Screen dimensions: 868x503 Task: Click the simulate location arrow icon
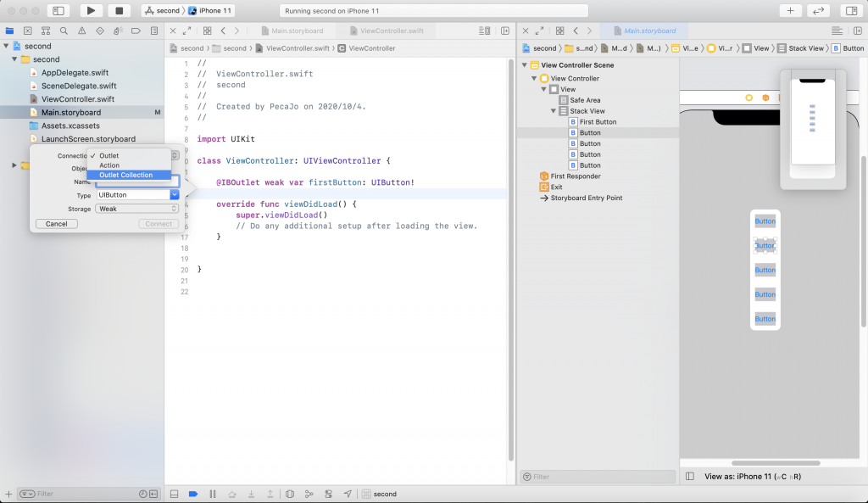pos(348,494)
